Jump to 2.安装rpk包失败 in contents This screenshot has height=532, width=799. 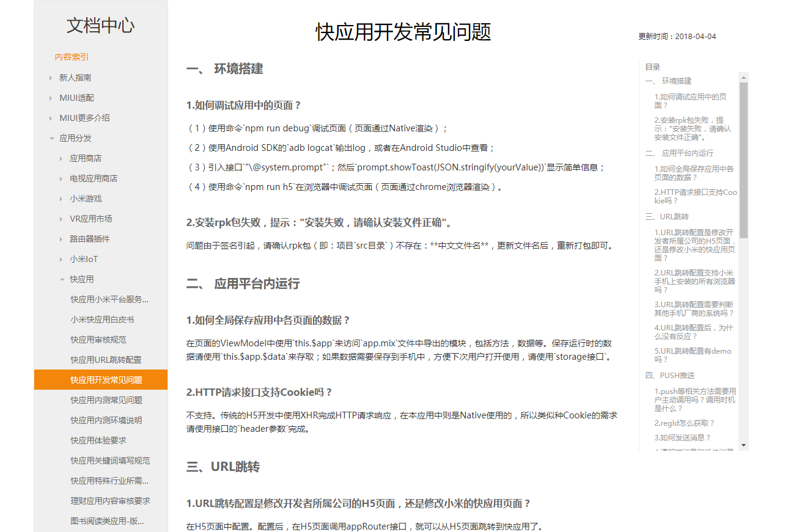[693, 129]
